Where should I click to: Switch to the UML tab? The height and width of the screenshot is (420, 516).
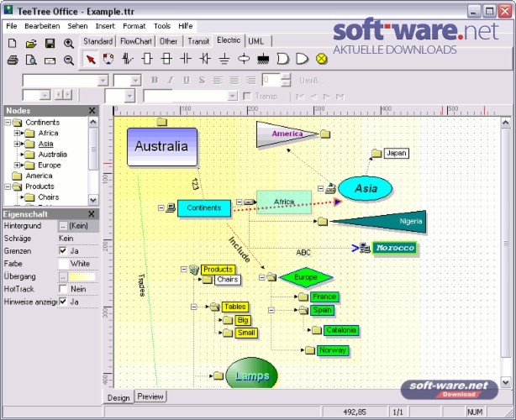pos(256,41)
